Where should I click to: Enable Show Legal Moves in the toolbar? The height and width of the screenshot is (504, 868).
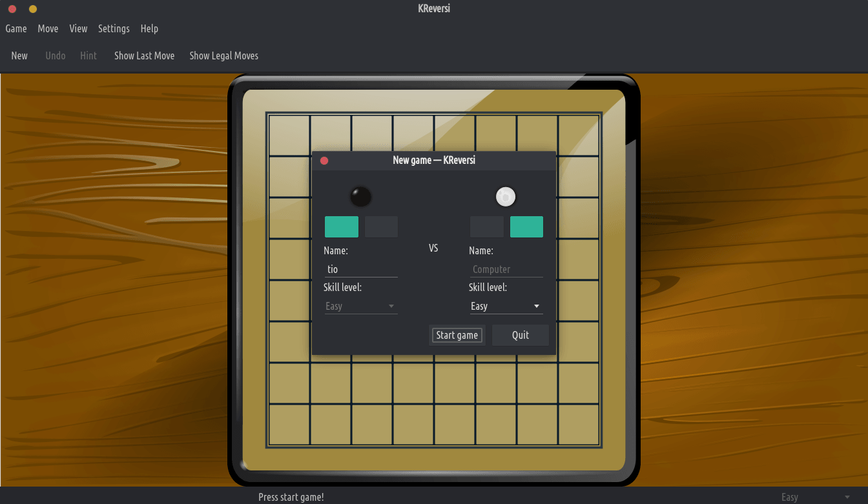coord(223,55)
